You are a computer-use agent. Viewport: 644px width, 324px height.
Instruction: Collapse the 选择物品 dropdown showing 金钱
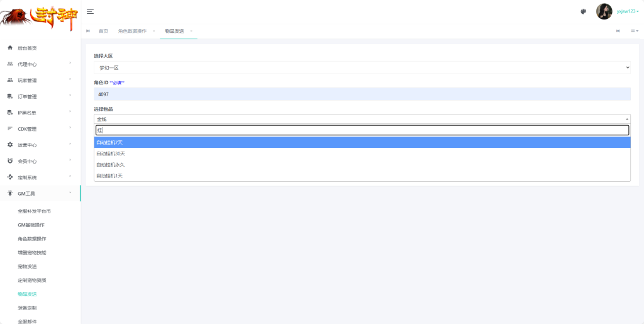click(362, 119)
